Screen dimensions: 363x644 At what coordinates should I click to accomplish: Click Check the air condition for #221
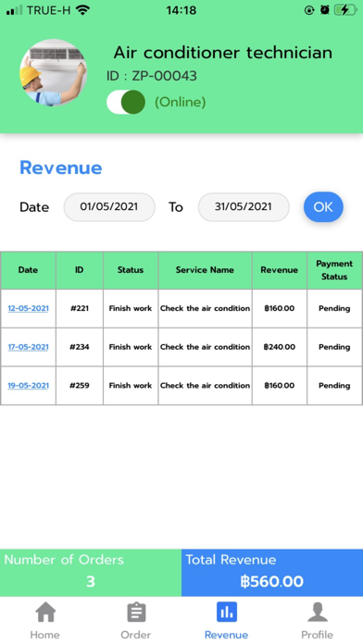(206, 308)
